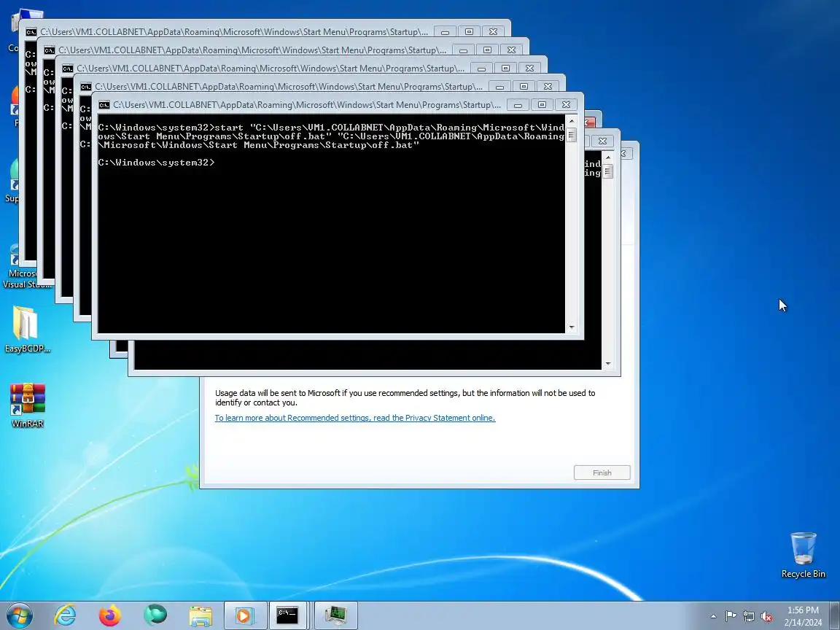Viewport: 840px width, 630px height.
Task: Close the third stacked cmd window
Action: pos(529,69)
